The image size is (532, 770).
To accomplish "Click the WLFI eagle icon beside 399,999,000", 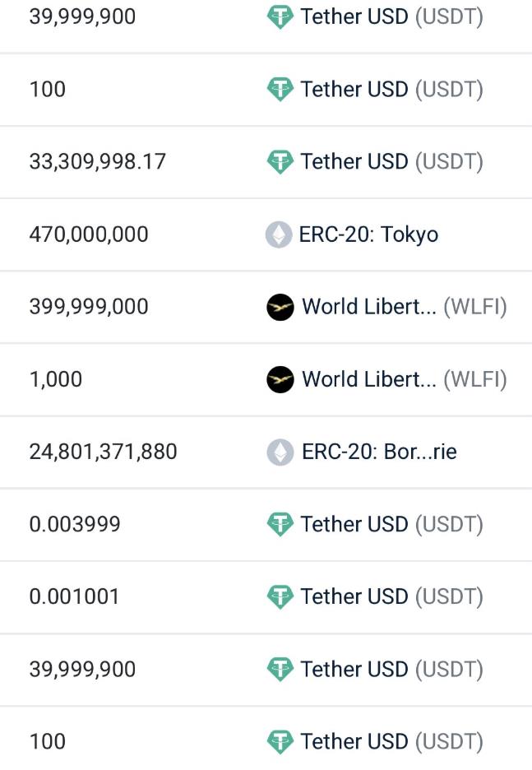I will (280, 307).
